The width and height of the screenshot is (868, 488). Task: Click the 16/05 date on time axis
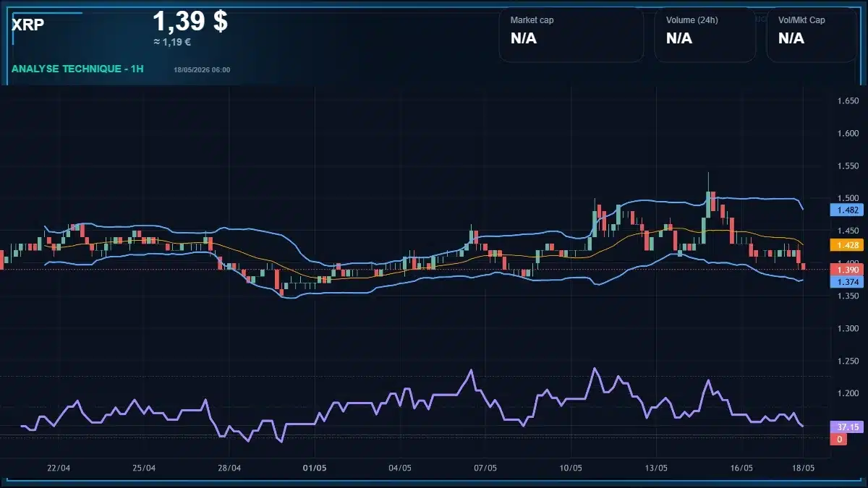[x=742, y=468]
